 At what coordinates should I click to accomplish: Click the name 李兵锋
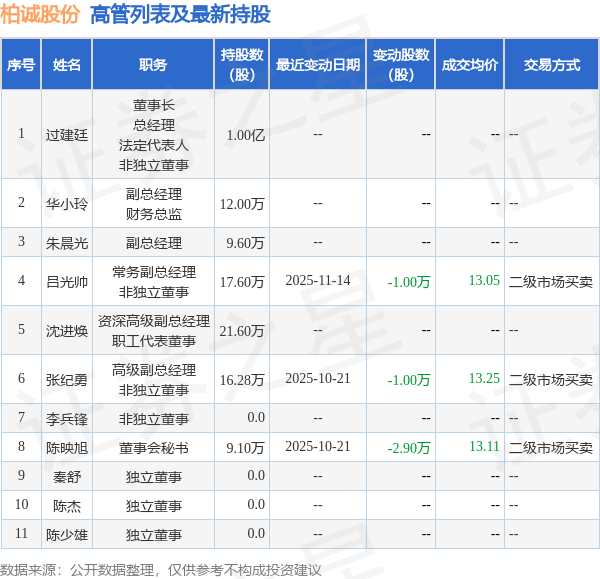point(67,419)
